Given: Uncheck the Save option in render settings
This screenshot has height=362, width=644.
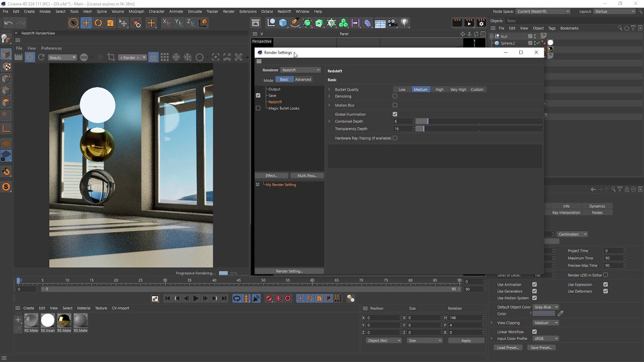Looking at the screenshot, I should 258,96.
